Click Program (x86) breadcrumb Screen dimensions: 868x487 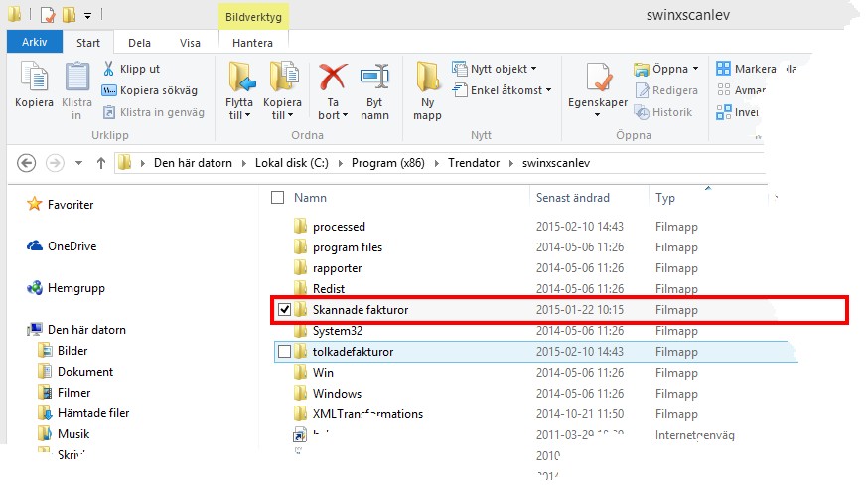click(388, 163)
